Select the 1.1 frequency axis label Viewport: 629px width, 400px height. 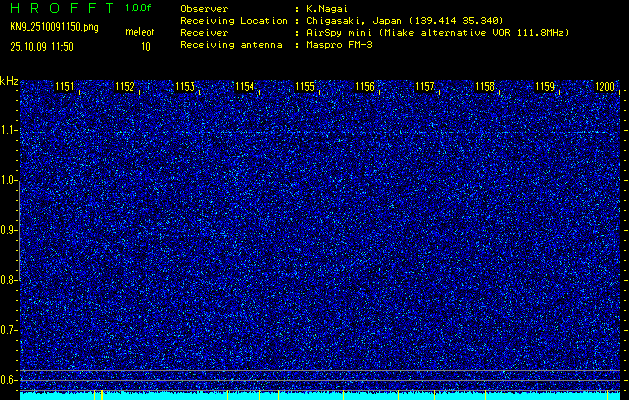pyautogui.click(x=9, y=130)
